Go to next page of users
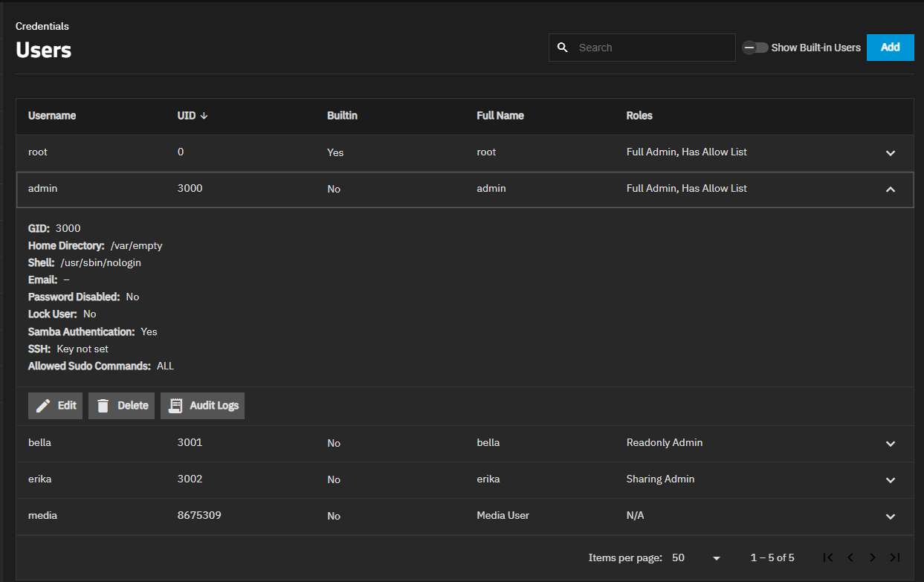924x582 pixels. point(873,557)
